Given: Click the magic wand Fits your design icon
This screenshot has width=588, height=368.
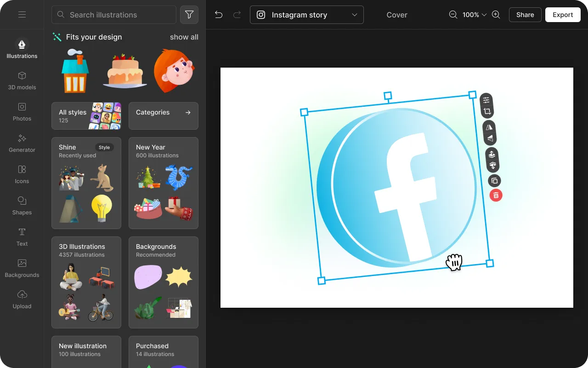Looking at the screenshot, I should point(57,37).
